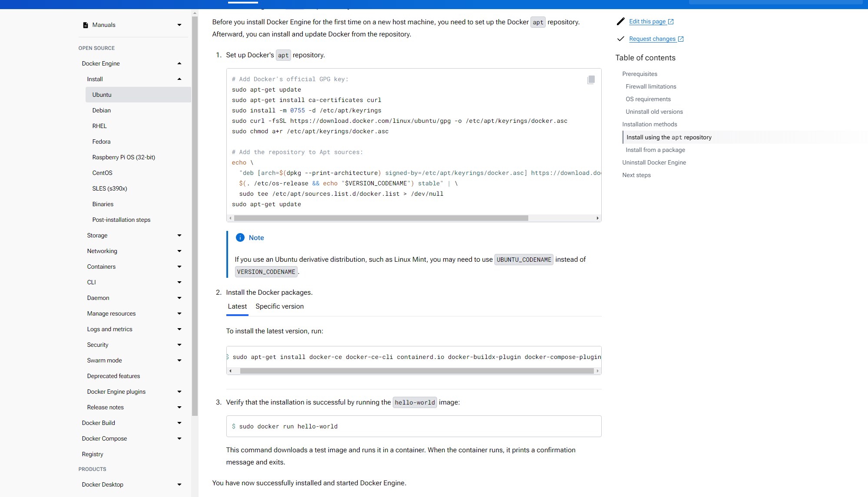Expand the CLI section arrow

[179, 282]
